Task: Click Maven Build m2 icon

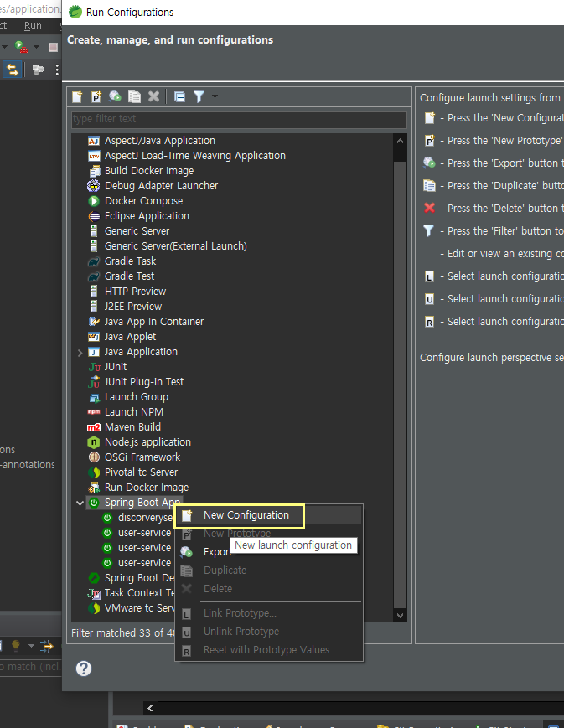Action: tap(94, 427)
